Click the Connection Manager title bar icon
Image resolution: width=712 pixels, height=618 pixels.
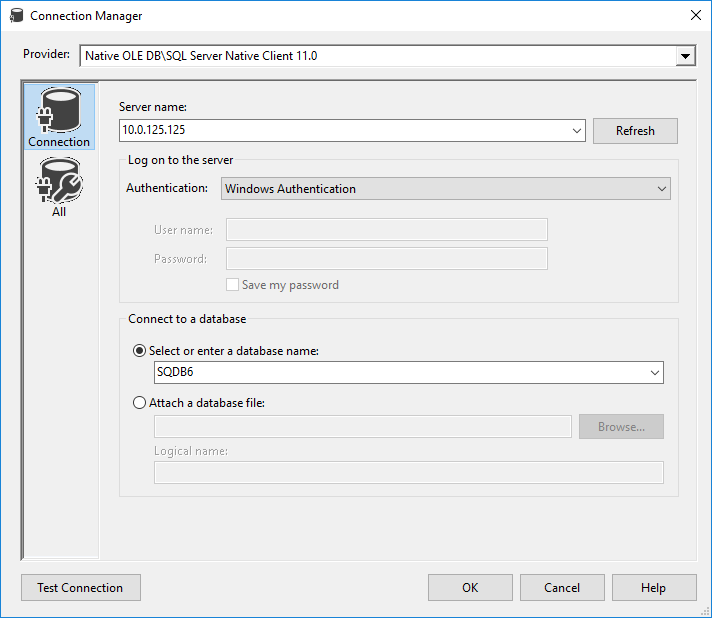[x=16, y=15]
